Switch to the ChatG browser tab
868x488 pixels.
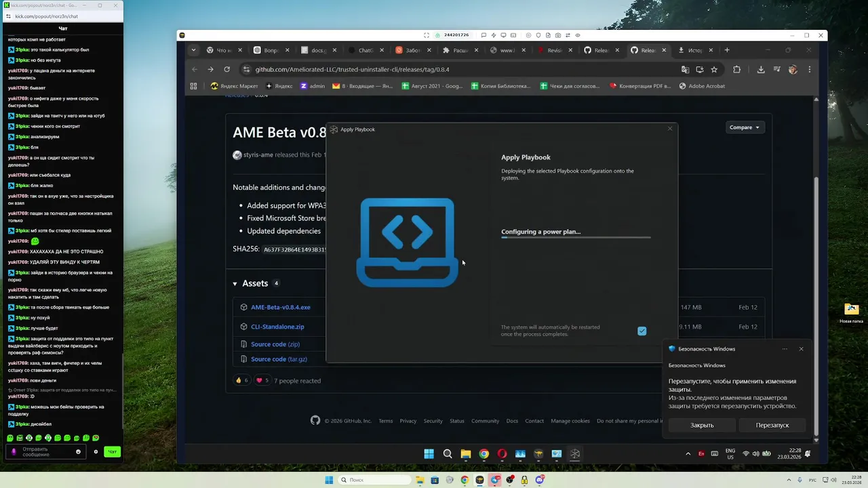click(365, 50)
